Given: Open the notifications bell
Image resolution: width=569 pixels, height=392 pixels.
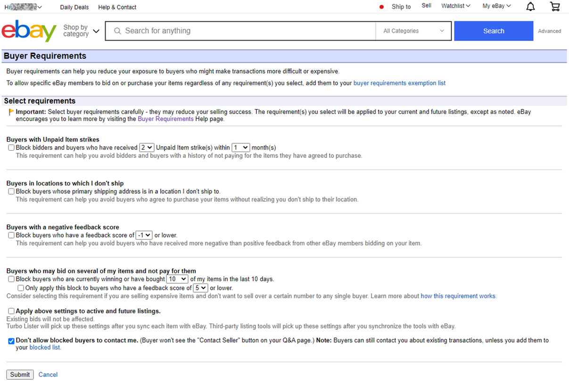Looking at the screenshot, I should pos(530,7).
